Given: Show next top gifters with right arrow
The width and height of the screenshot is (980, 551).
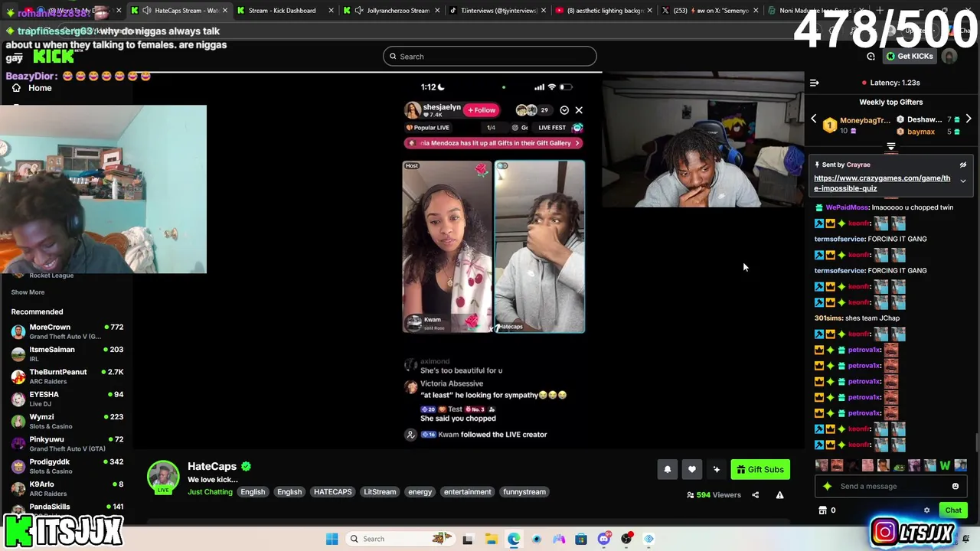Looking at the screenshot, I should click(x=969, y=119).
